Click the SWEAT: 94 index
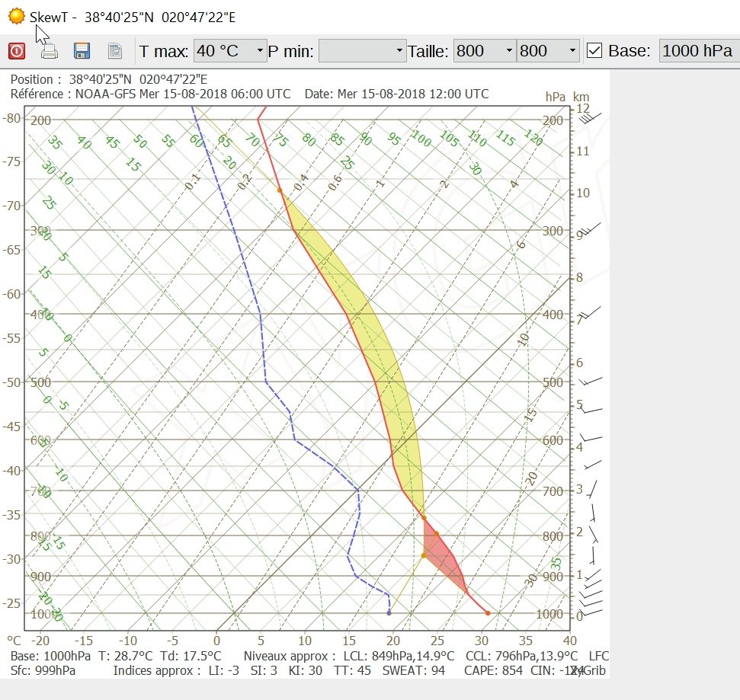 click(413, 670)
